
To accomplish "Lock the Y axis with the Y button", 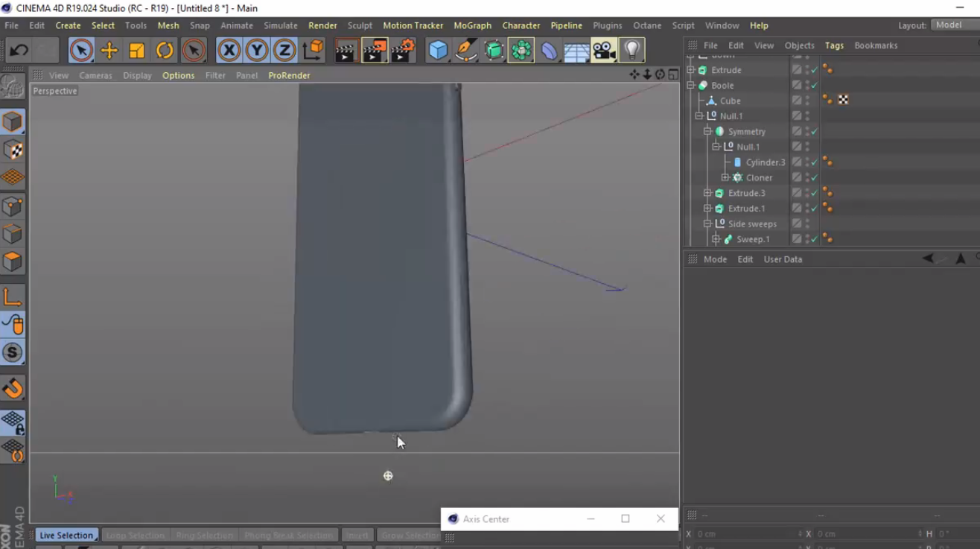I will click(256, 50).
